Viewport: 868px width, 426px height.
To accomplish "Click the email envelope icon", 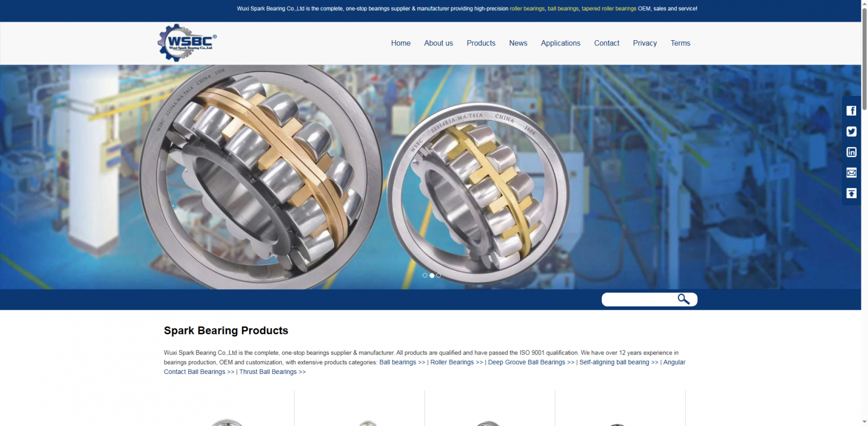I will point(851,173).
